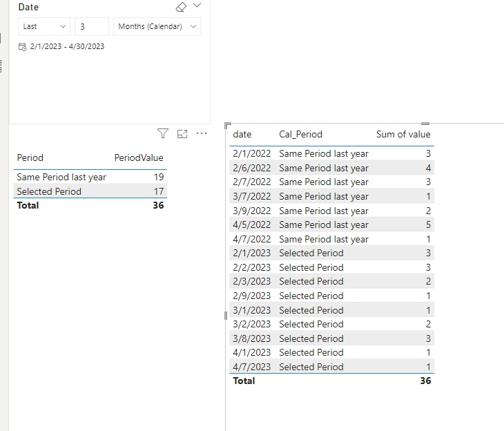This screenshot has height=431, width=504.
Task: Open More options ellipsis on Period table
Action: (x=202, y=133)
